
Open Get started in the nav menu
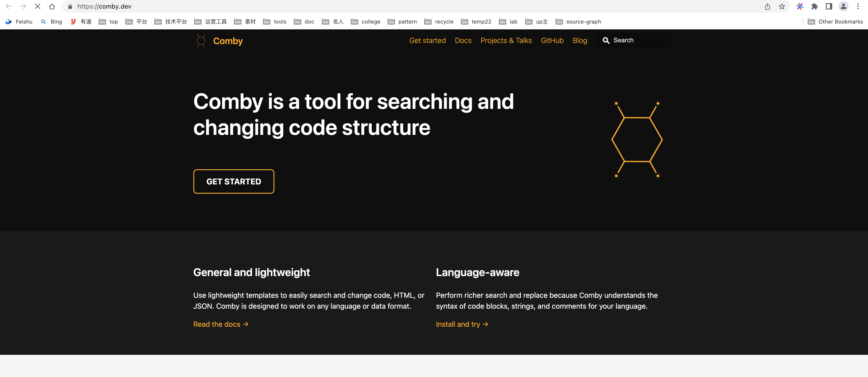[x=427, y=41]
